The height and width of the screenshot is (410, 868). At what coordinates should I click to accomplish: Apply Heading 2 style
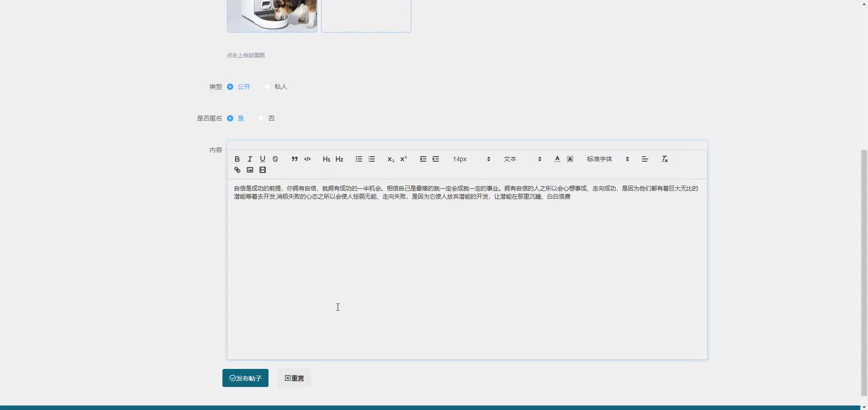click(340, 159)
